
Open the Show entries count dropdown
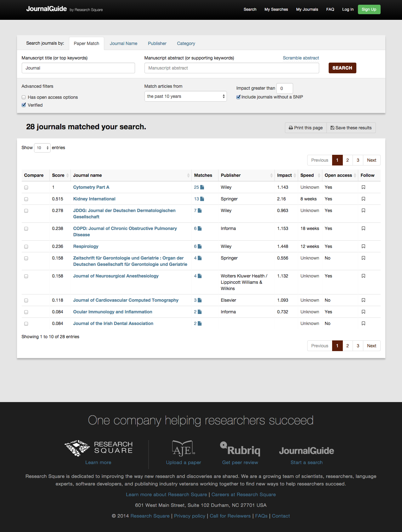click(42, 148)
